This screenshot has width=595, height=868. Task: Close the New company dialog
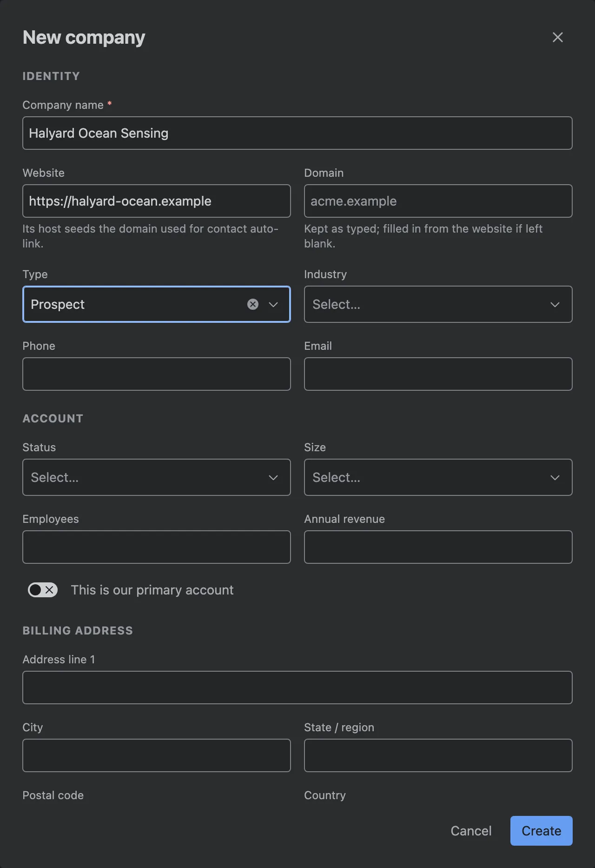(557, 37)
